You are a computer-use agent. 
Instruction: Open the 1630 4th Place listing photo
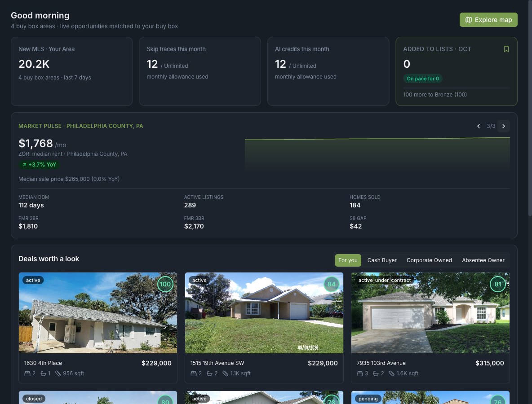(98, 313)
